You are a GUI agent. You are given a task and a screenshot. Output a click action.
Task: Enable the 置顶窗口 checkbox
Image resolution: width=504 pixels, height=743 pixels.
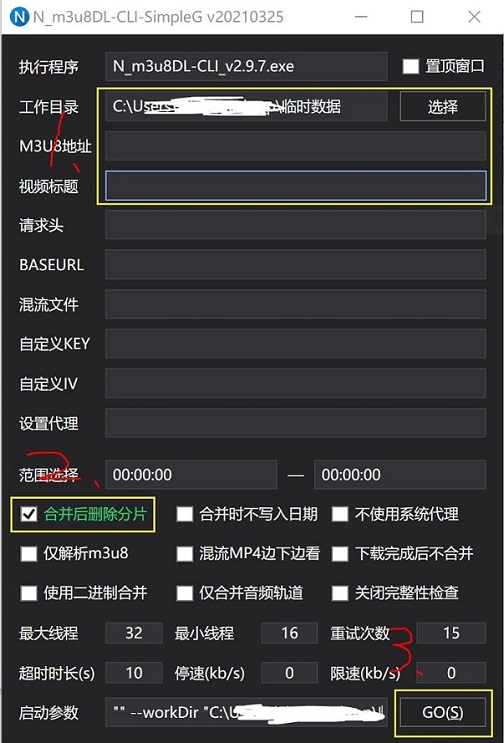pyautogui.click(x=411, y=66)
